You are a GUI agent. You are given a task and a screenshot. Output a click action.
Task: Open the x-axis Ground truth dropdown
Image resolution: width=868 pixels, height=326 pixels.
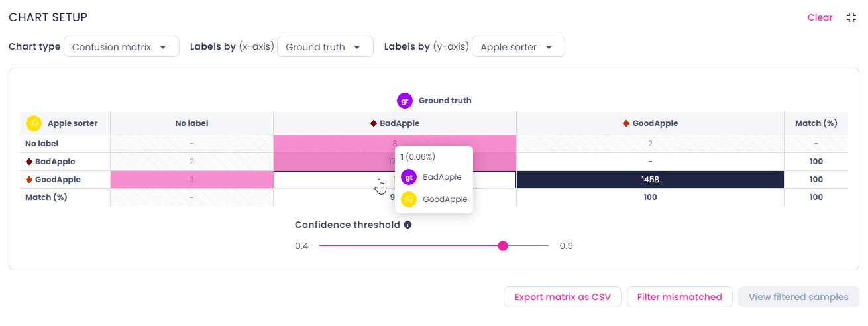point(325,47)
